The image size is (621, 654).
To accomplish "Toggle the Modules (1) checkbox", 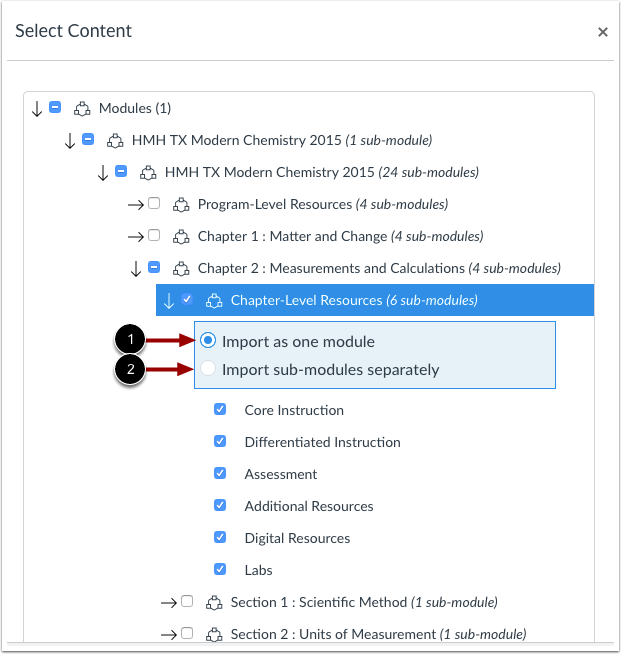I will click(x=55, y=107).
